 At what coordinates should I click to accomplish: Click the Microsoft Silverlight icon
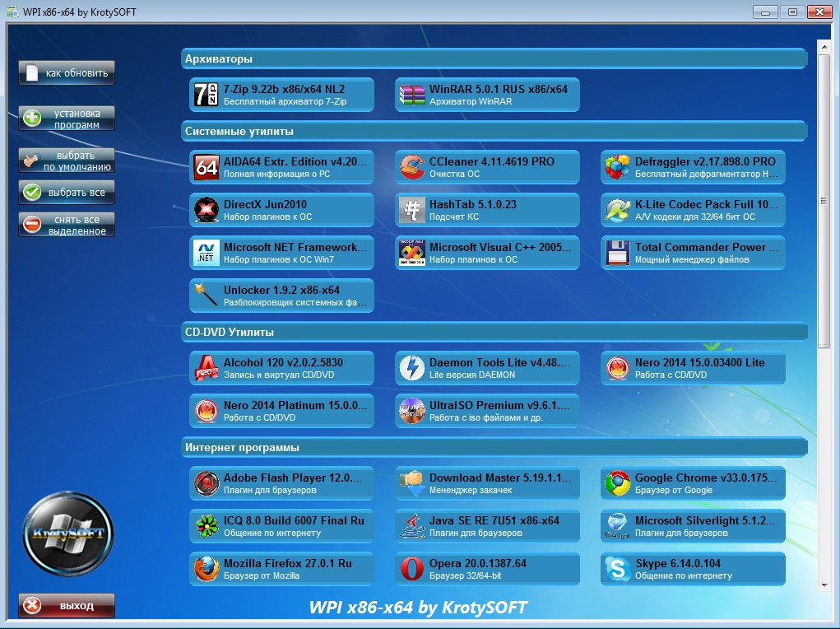coord(617,526)
